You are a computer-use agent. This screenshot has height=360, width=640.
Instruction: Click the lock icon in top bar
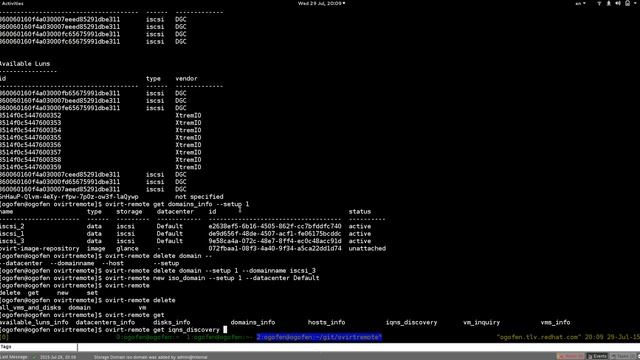click(x=627, y=3)
